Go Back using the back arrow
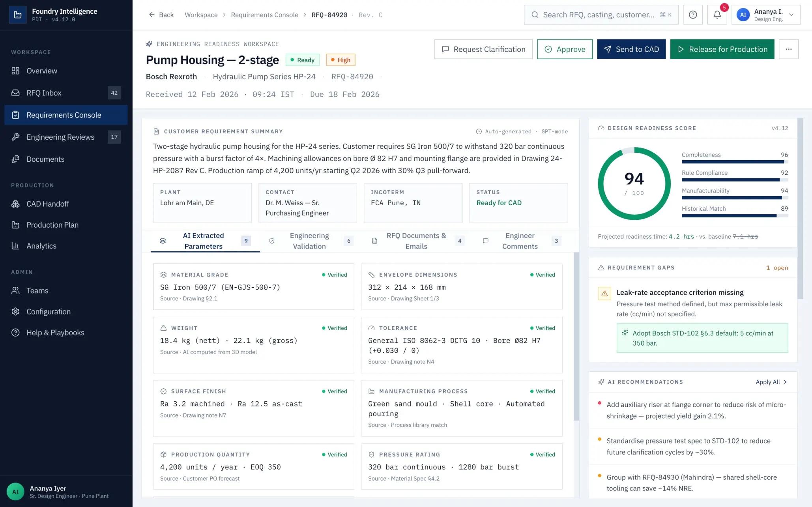Screen dimensions: 812x507 click(161, 15)
